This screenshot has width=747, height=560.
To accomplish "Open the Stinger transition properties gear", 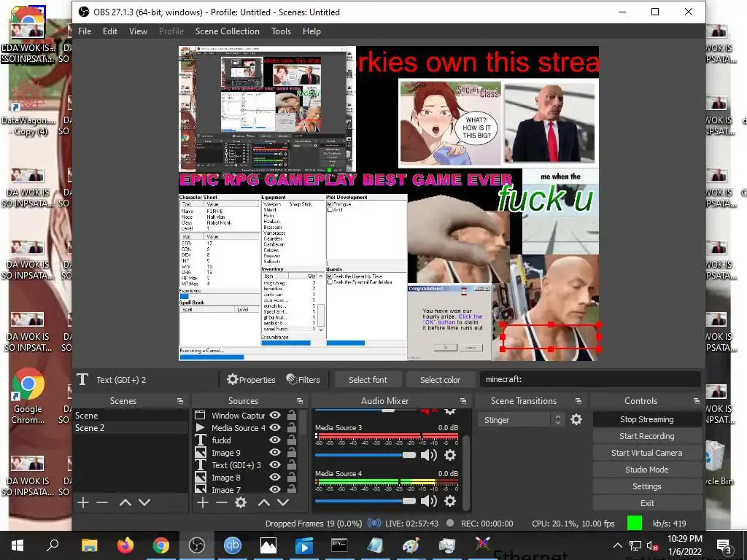I will [576, 419].
